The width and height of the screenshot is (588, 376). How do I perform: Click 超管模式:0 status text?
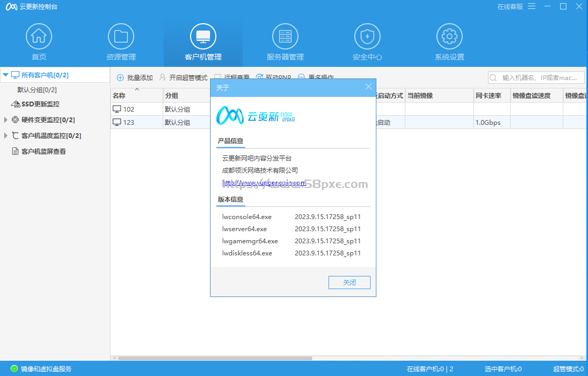569,369
